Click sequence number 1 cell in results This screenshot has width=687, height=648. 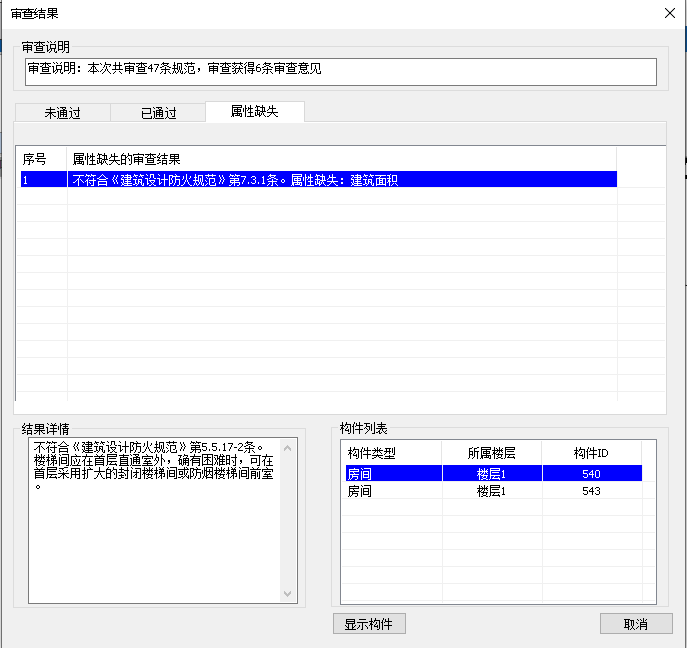[44, 180]
